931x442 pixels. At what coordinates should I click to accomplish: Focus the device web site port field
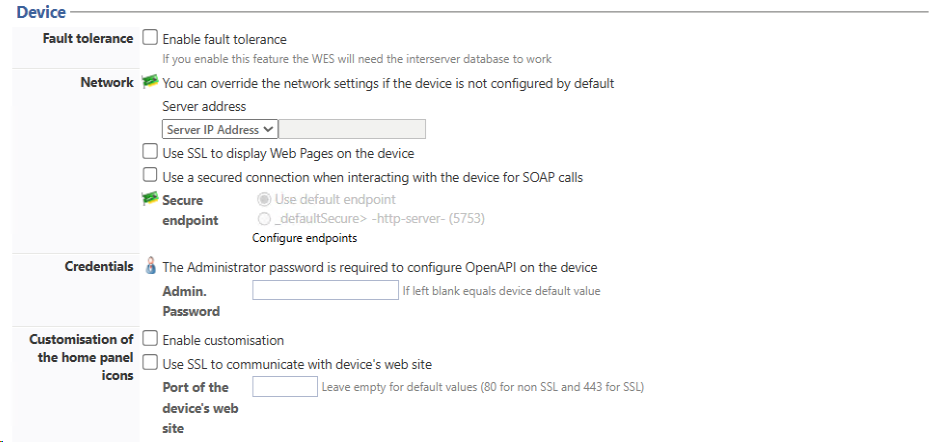(285, 386)
